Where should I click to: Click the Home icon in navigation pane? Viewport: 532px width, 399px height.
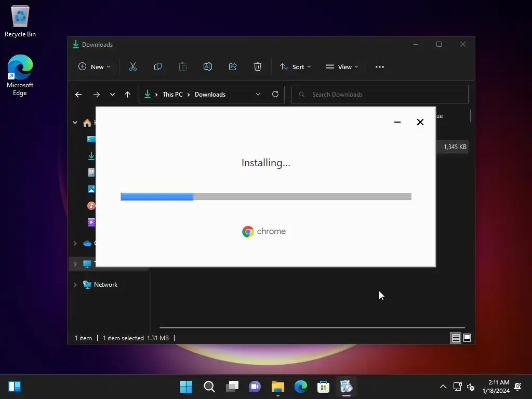click(x=87, y=123)
